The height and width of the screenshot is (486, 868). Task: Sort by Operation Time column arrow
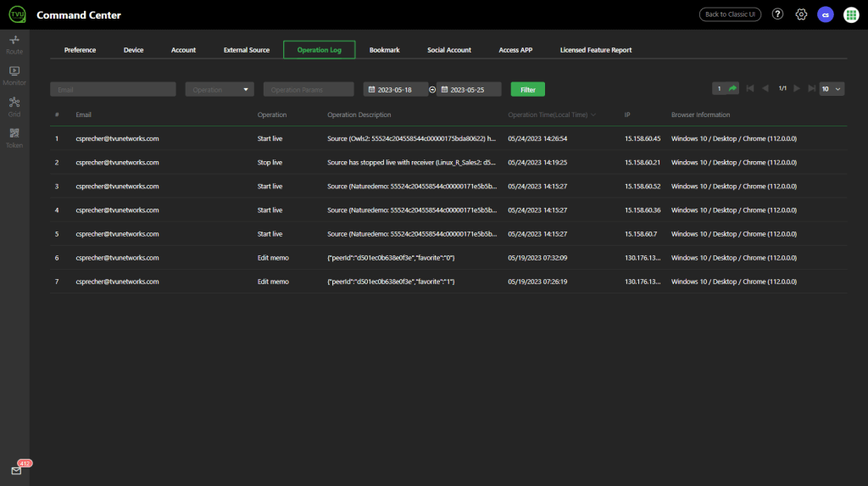click(594, 115)
